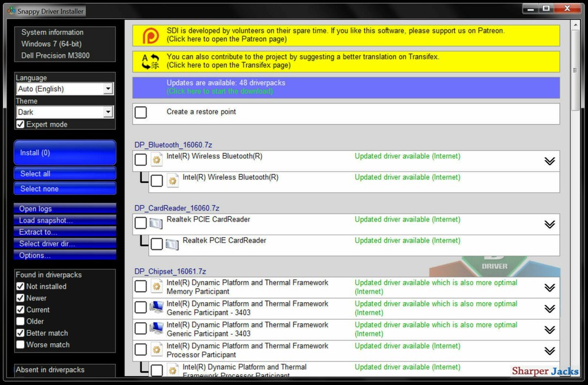Image resolution: width=588 pixels, height=385 pixels.
Task: Click the indented Bluetooth sub-driver icon
Action: [x=172, y=180]
